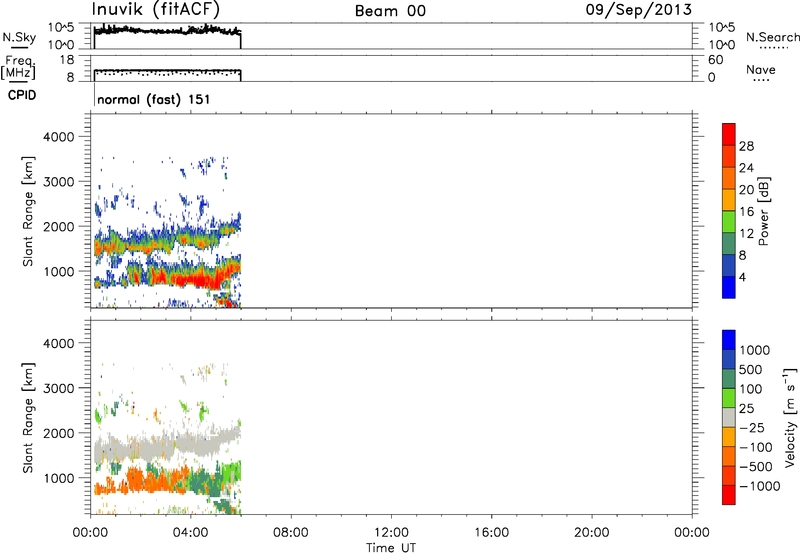Click the '1000' Velocity colorbar tick label
Screen dimensions: 800x554
coord(754,350)
